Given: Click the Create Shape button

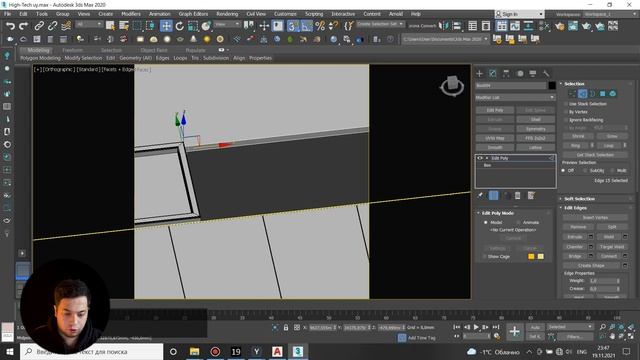Looking at the screenshot, I should point(591,266).
